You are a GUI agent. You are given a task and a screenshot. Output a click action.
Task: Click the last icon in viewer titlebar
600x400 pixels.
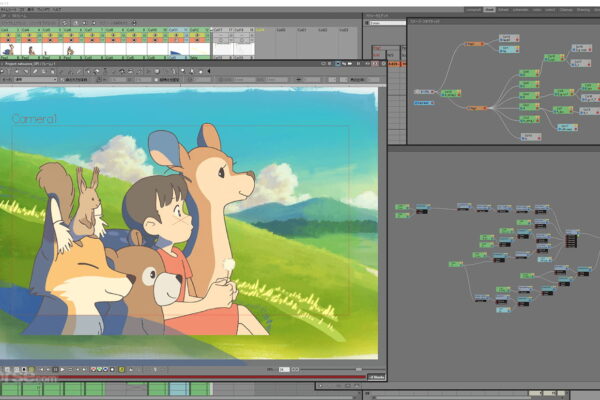point(384,64)
